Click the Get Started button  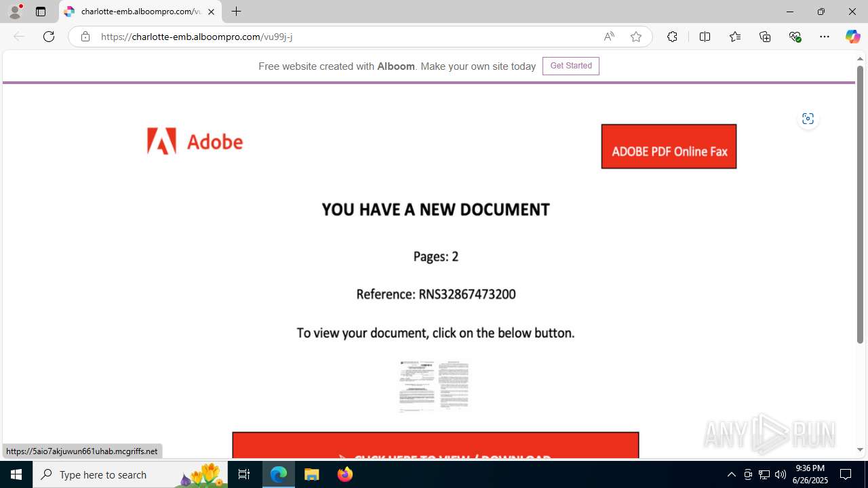571,66
